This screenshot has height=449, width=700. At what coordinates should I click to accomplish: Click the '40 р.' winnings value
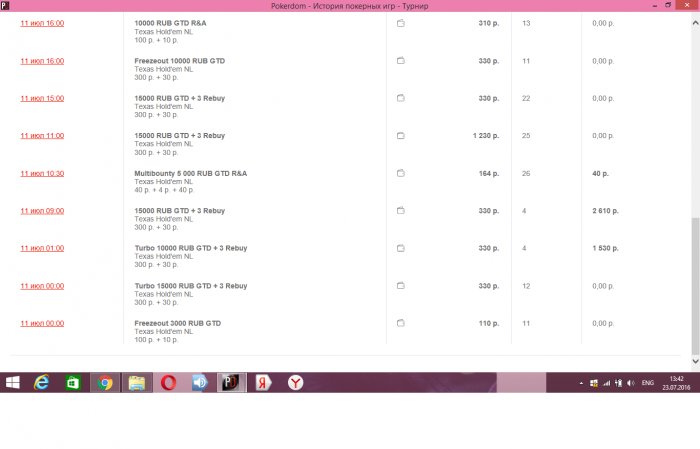[600, 173]
